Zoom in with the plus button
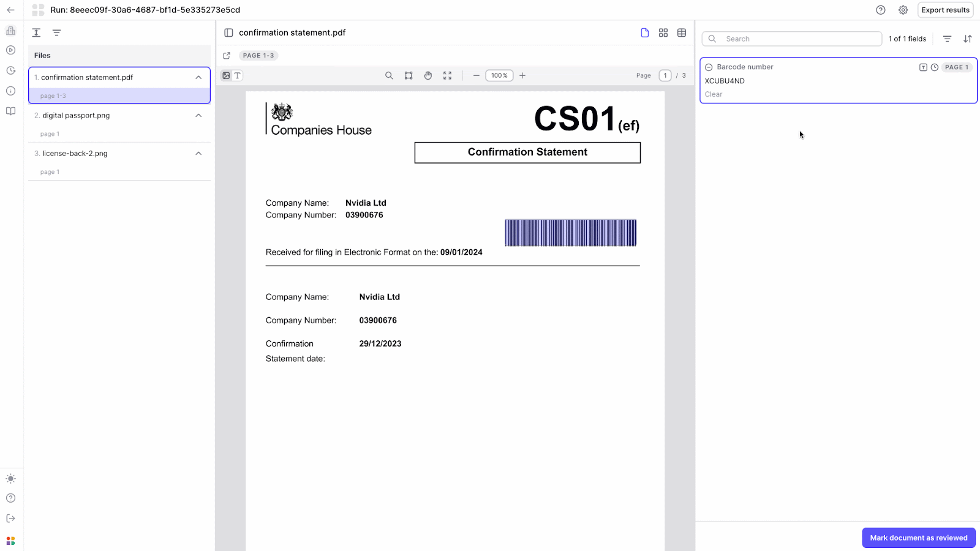Screen dimensions: 980x551 (522, 75)
